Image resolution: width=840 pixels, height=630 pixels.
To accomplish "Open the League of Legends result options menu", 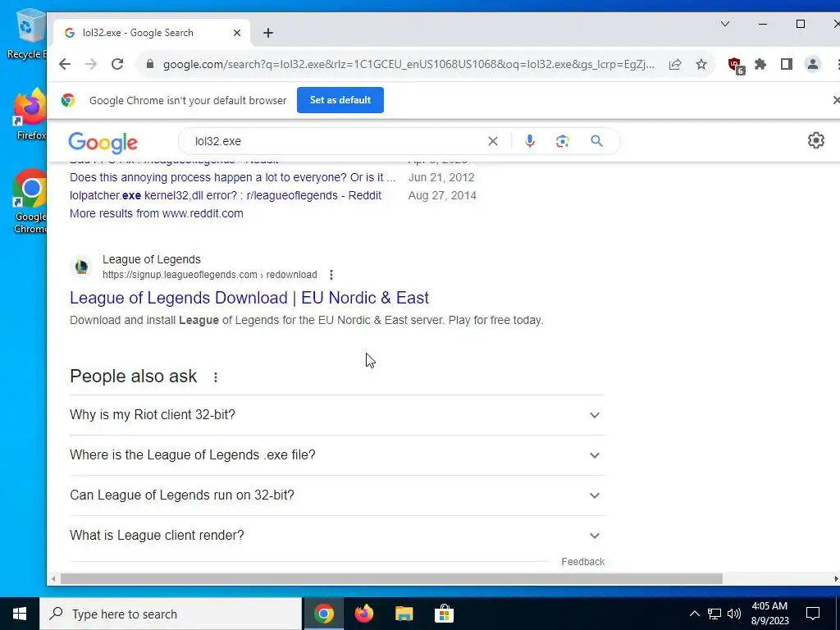I will (331, 275).
